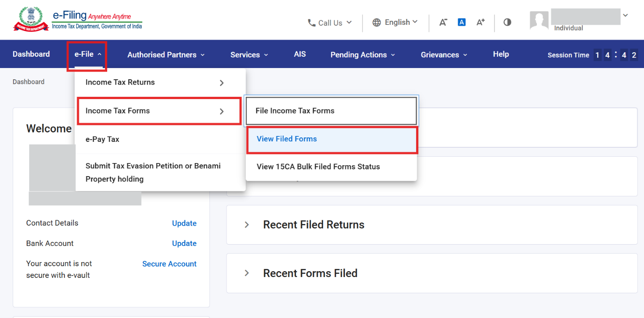Collapse the e-File menu
The image size is (644, 318).
[87, 55]
